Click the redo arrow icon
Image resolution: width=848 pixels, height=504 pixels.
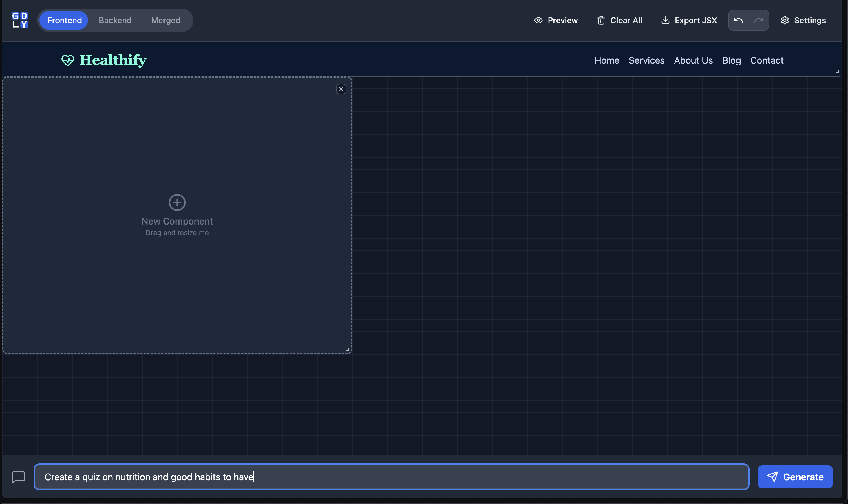759,20
